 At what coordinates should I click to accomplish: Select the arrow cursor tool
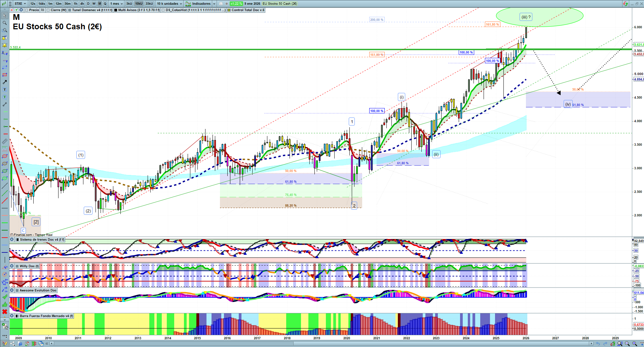[5, 15]
